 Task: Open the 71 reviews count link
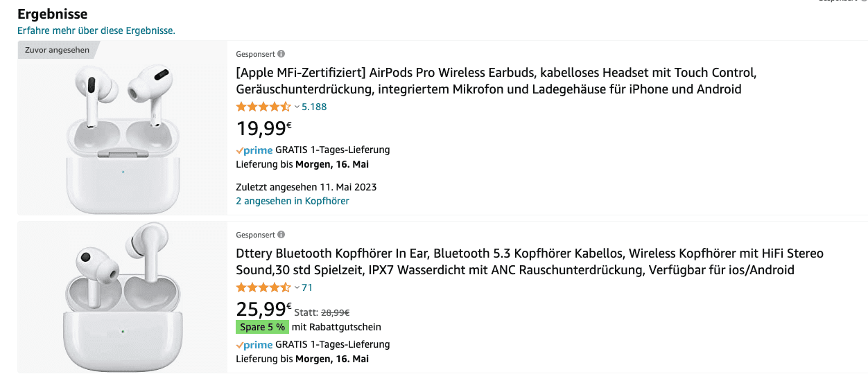(x=307, y=287)
